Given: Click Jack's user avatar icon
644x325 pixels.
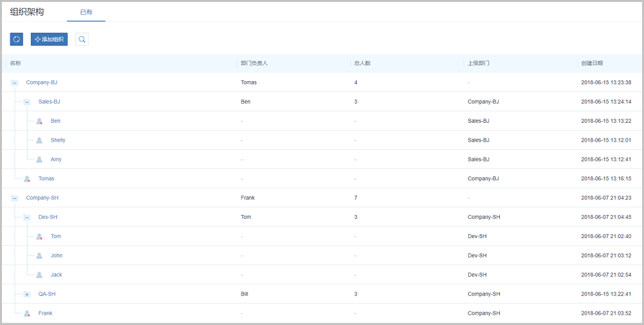Looking at the screenshot, I should pos(39,275).
